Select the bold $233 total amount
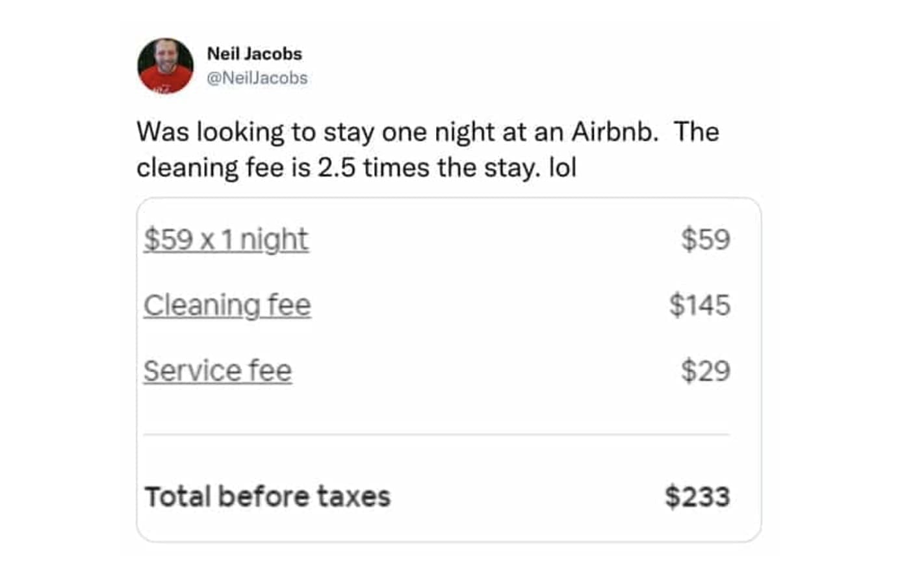Viewport: 924px width, 565px height. (697, 497)
